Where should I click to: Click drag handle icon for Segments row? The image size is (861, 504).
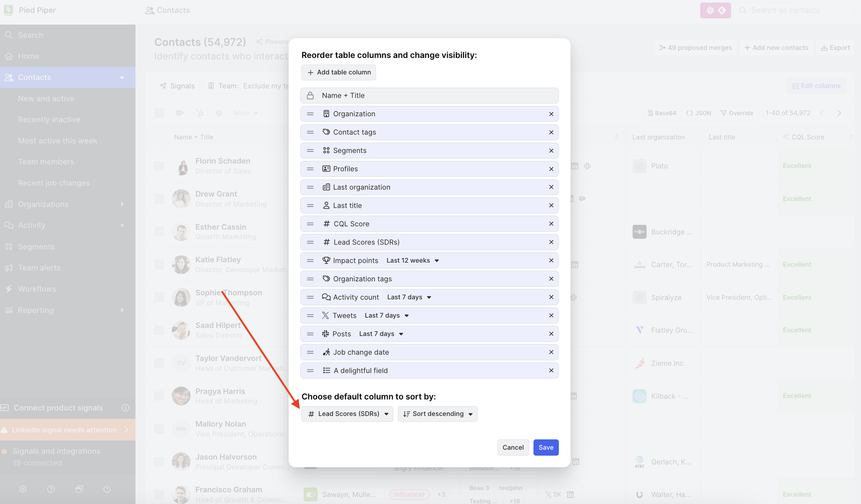click(310, 151)
